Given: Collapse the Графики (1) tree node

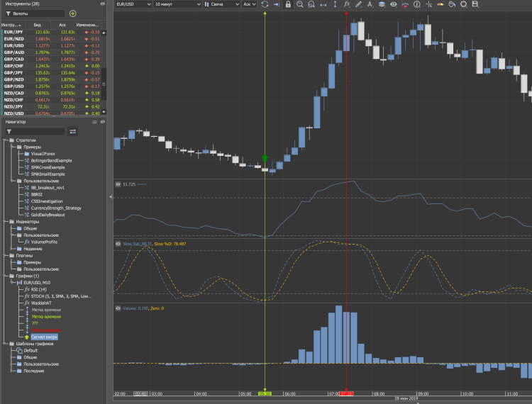Looking at the screenshot, I should click(x=5, y=276).
